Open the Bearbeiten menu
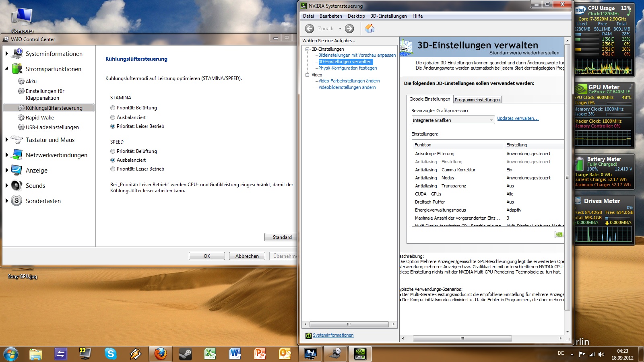Screen dimensions: 644x362 331,16
